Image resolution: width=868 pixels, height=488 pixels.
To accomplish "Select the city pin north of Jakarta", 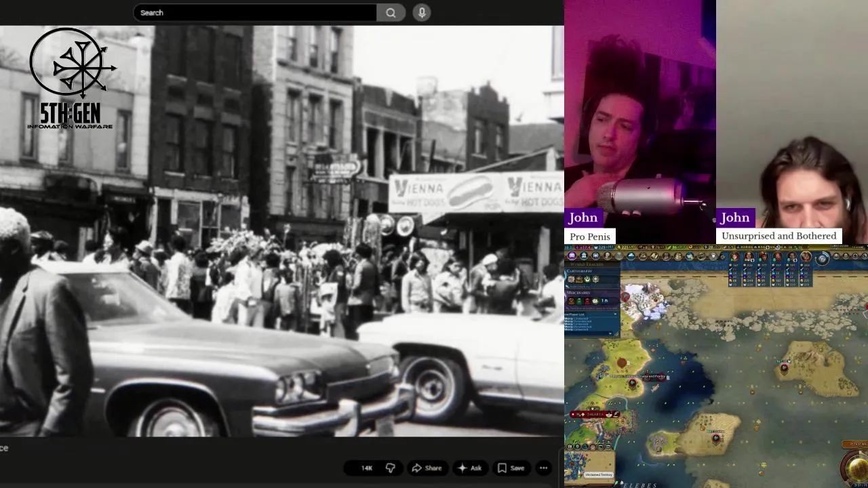I will (632, 384).
